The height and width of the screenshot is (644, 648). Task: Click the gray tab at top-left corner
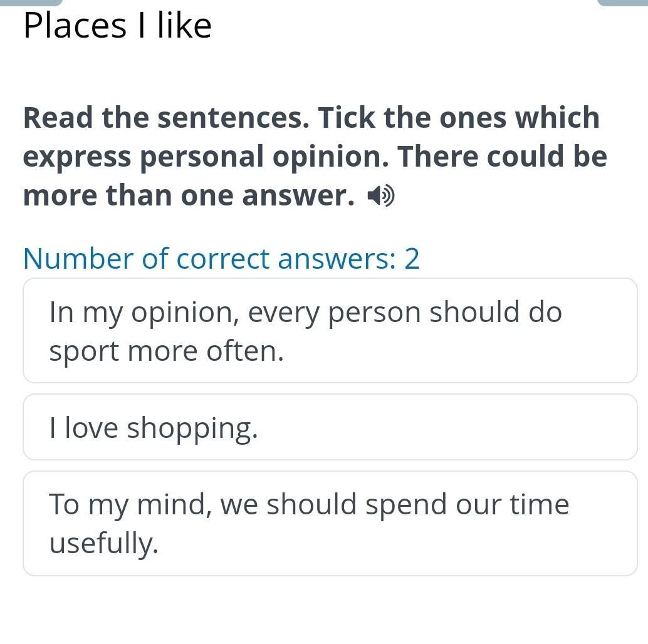click(31, 3)
